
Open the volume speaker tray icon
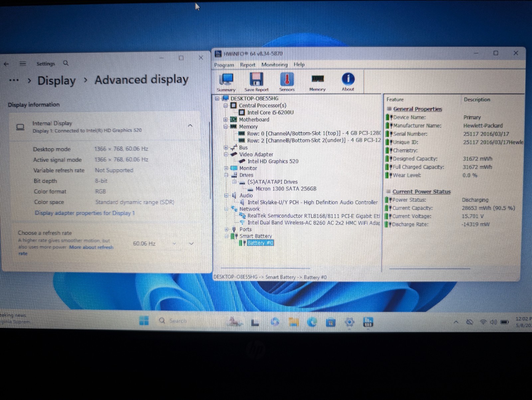(x=494, y=322)
